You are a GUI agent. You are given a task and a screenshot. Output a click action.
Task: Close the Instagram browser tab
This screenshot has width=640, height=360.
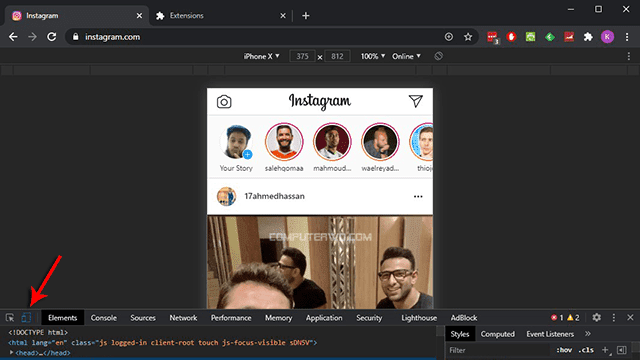(139, 16)
